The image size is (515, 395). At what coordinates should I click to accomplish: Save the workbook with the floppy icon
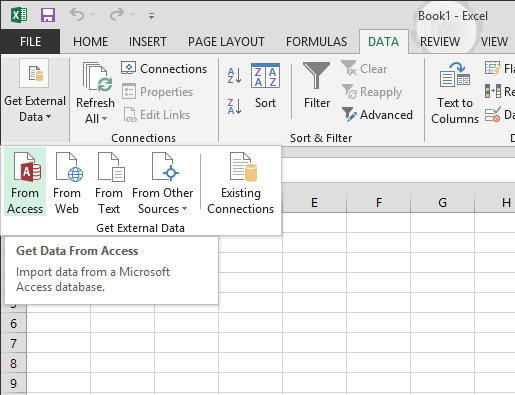48,15
